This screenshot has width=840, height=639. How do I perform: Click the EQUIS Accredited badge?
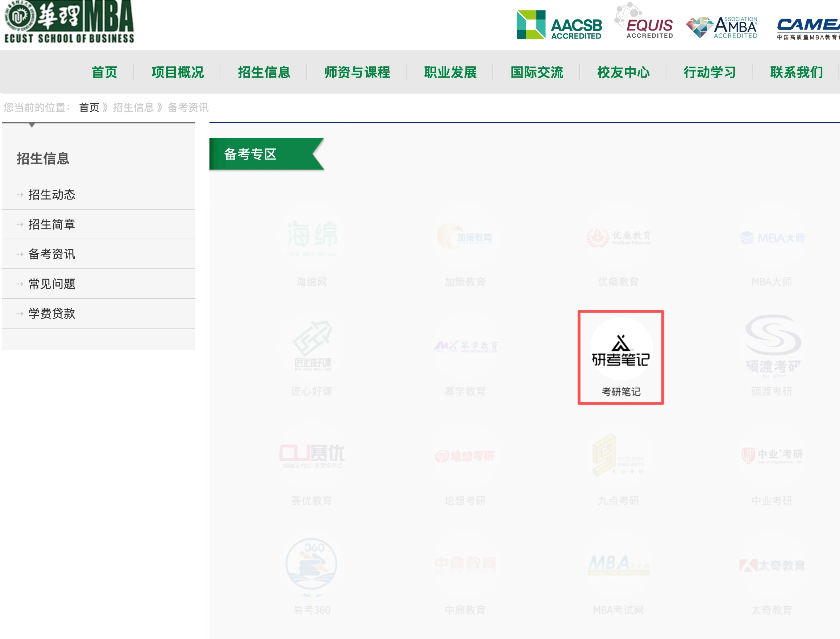(644, 21)
